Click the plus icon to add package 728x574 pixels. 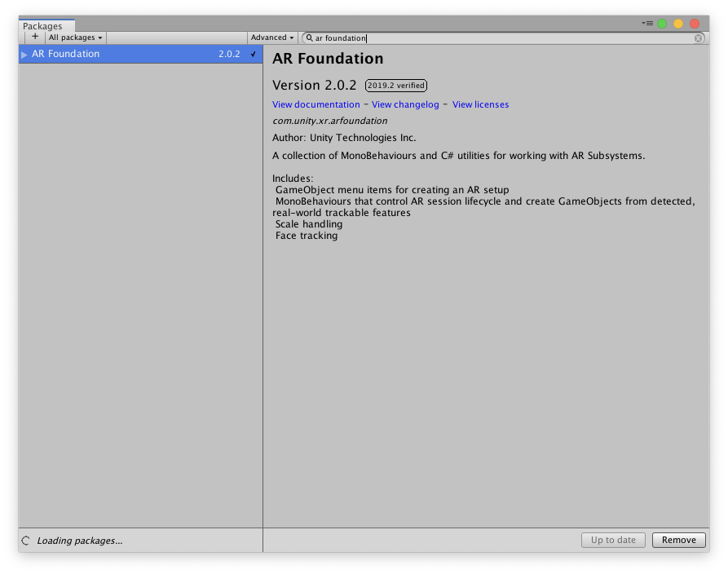(35, 38)
